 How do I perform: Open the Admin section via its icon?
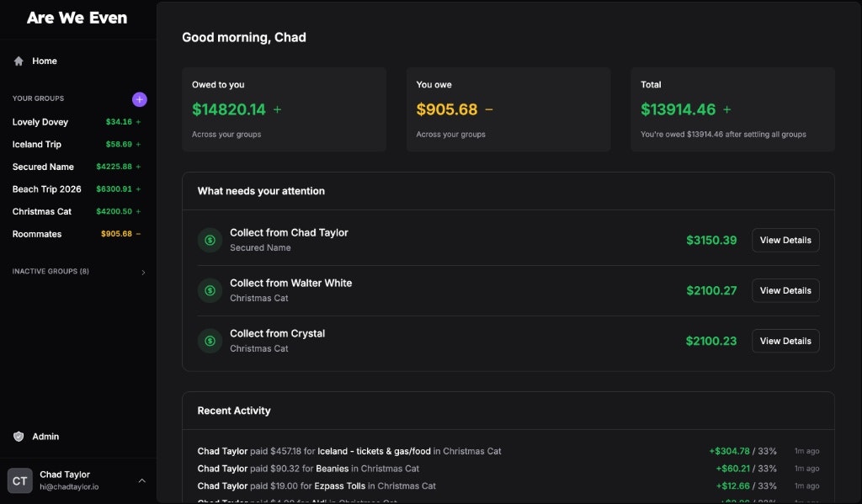[18, 437]
